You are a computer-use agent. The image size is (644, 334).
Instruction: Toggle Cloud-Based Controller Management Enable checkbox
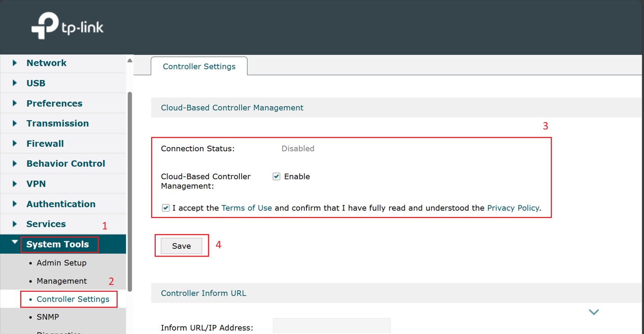[276, 176]
